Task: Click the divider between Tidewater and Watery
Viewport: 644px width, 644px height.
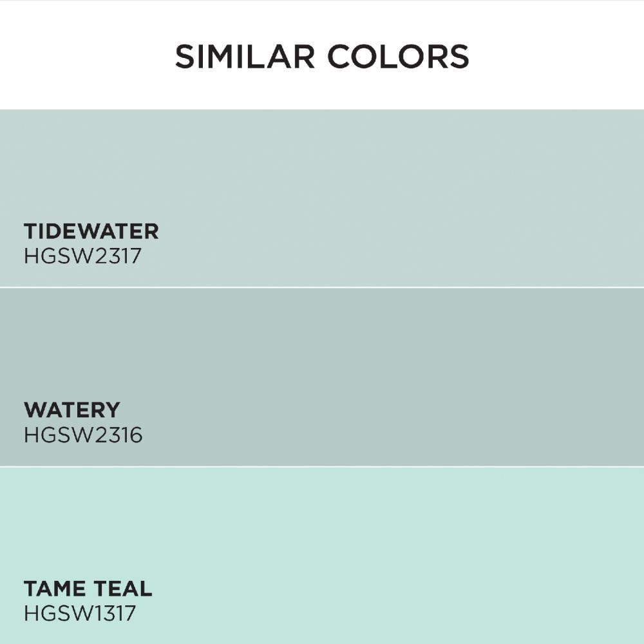Action: coord(322,287)
